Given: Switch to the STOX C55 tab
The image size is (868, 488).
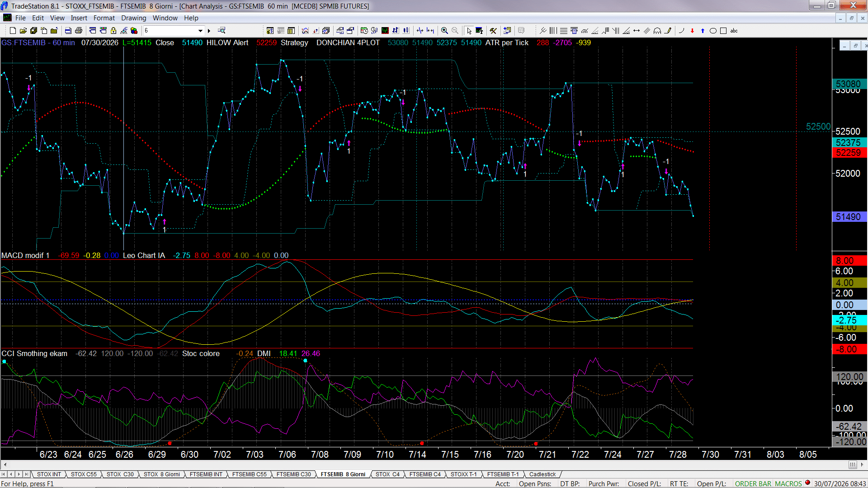Looking at the screenshot, I should click(84, 474).
